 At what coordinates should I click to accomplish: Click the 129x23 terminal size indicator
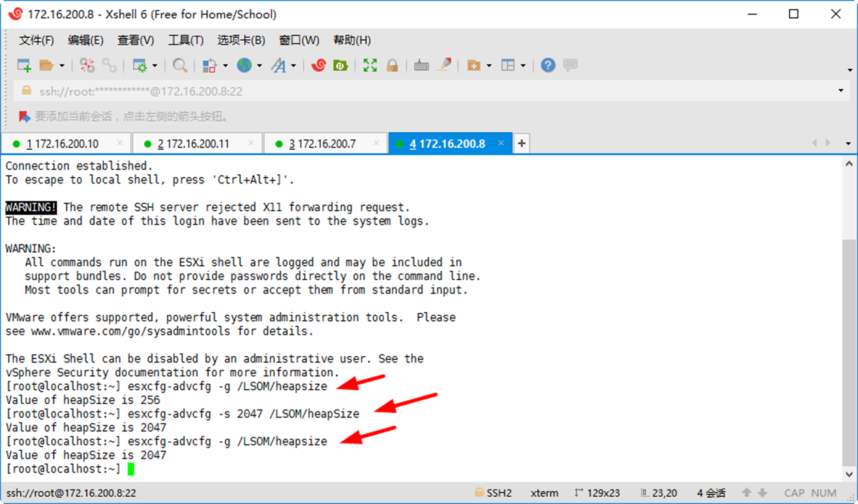click(597, 493)
